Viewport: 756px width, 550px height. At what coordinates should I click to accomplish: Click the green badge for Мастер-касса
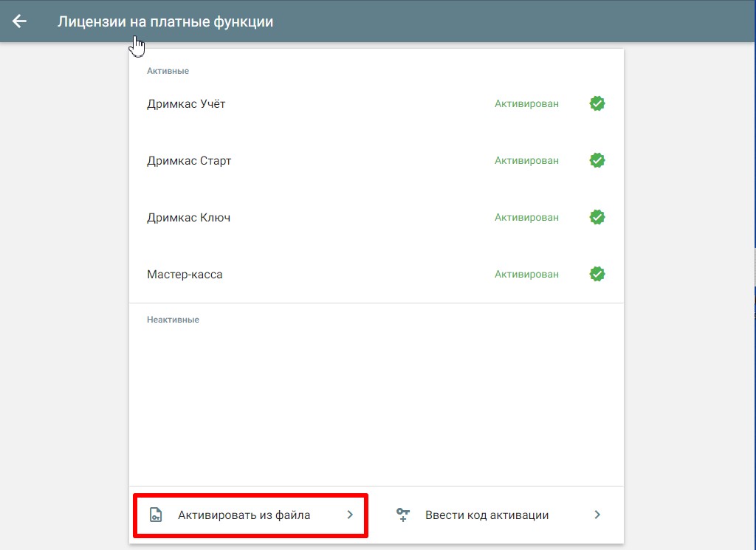point(597,274)
